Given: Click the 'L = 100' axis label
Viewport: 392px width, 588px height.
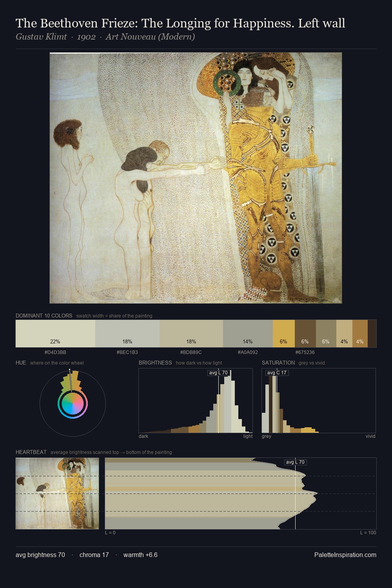Looking at the screenshot, I should [368, 533].
